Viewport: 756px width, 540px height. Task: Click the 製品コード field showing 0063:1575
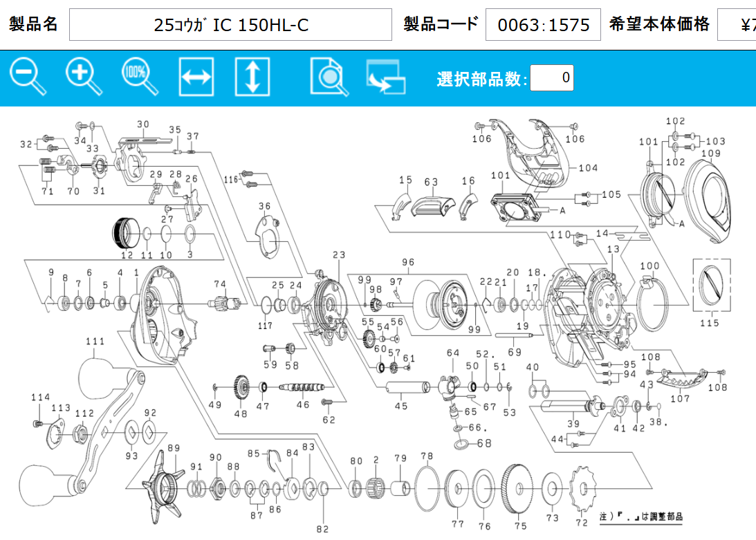pos(543,25)
